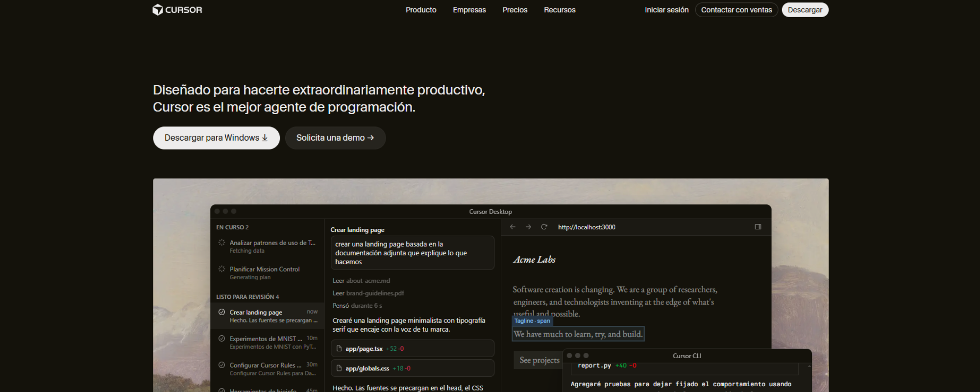Select the highlighted 'We have much to learn' tagline
Screen dimensions: 980x392
pyautogui.click(x=578, y=334)
